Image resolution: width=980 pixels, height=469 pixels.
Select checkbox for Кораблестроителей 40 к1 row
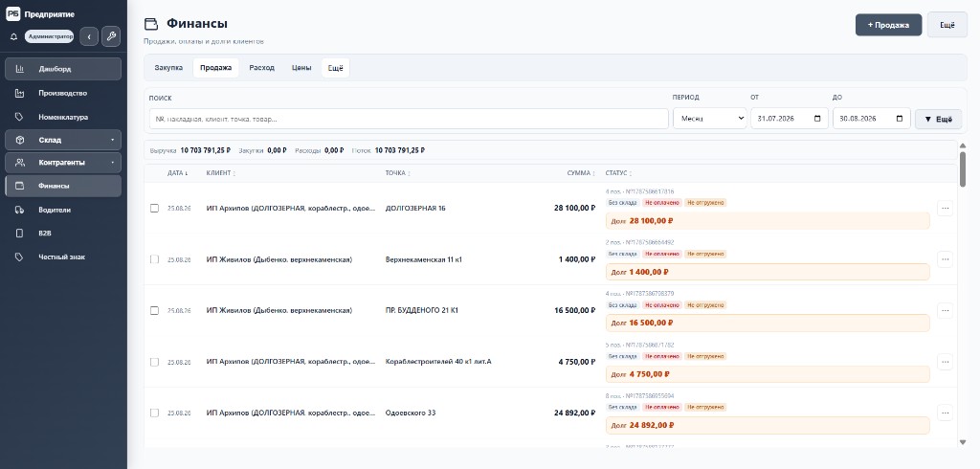154,362
